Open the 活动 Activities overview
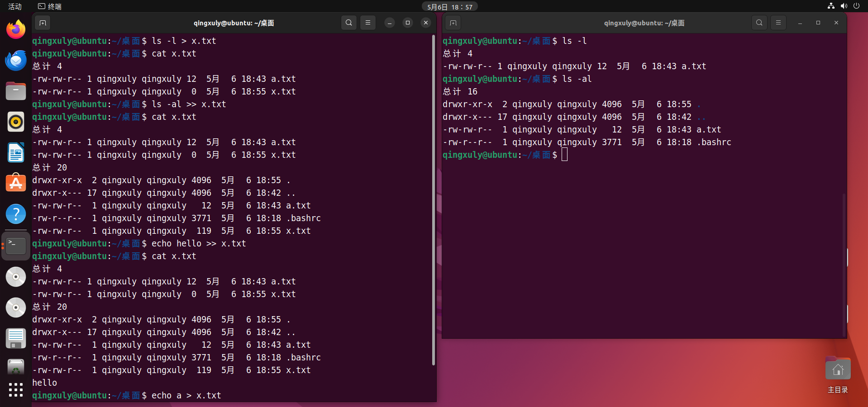The height and width of the screenshot is (407, 868). (15, 6)
